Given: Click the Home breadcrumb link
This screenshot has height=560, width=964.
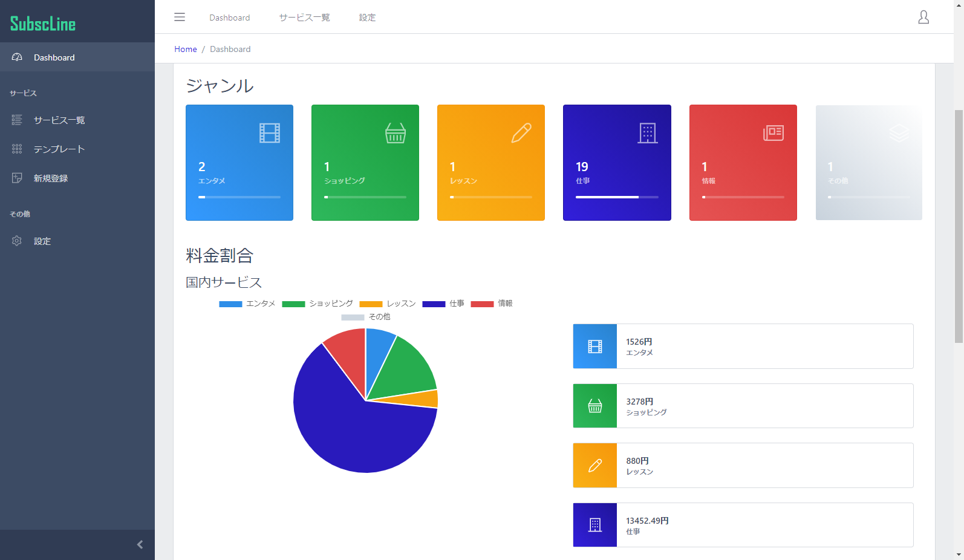Looking at the screenshot, I should tap(186, 49).
